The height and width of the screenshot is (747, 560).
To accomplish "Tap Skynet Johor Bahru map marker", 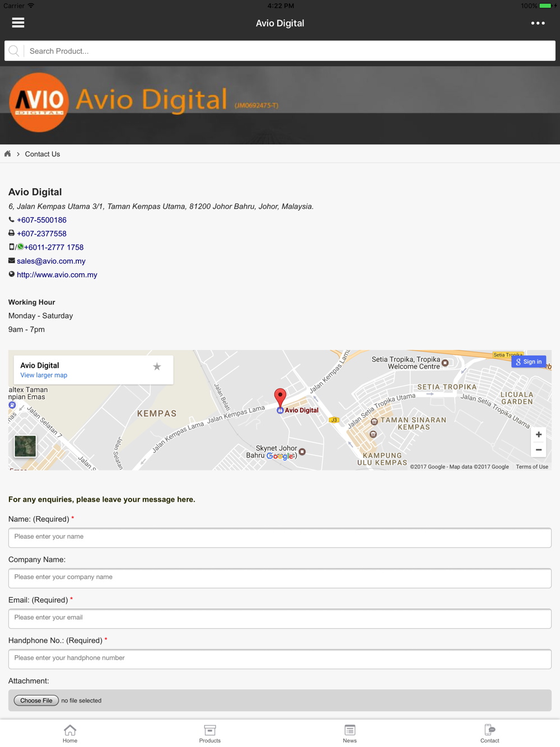I will click(302, 452).
